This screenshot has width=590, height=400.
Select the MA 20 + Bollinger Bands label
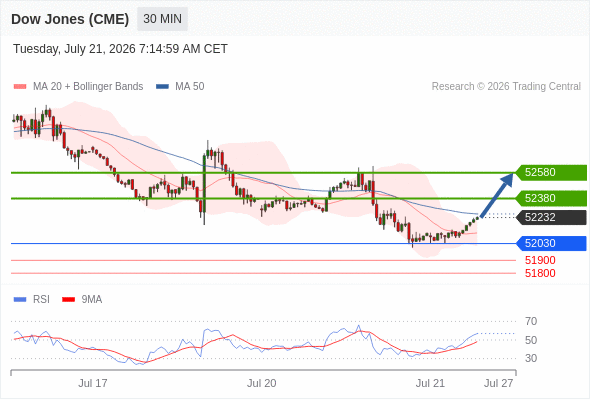pyautogui.click(x=88, y=87)
